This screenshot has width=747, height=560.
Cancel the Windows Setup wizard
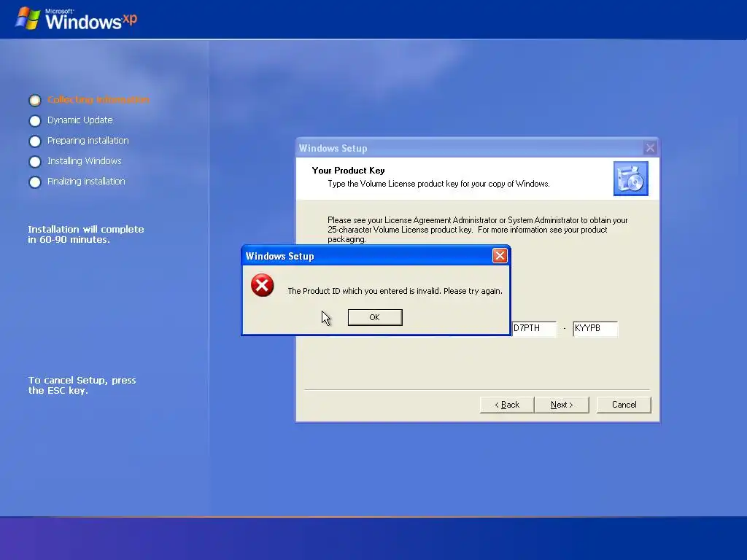pyautogui.click(x=624, y=404)
